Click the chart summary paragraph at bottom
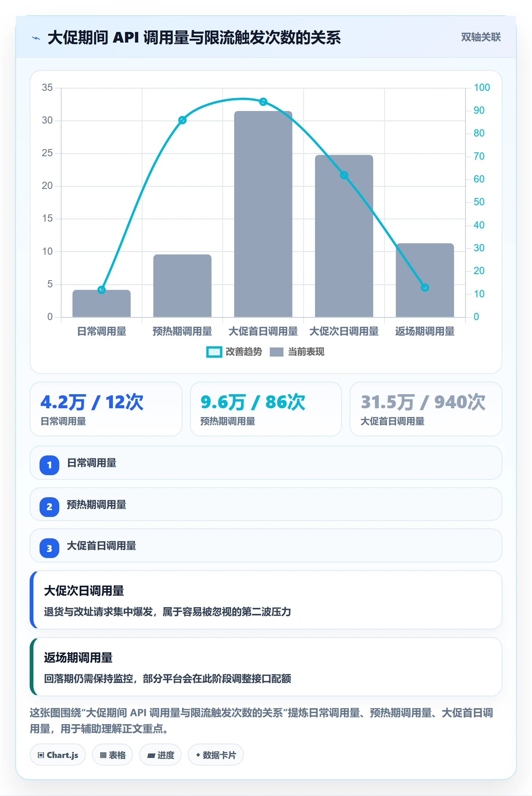This screenshot has height=796, width=532. click(x=261, y=721)
